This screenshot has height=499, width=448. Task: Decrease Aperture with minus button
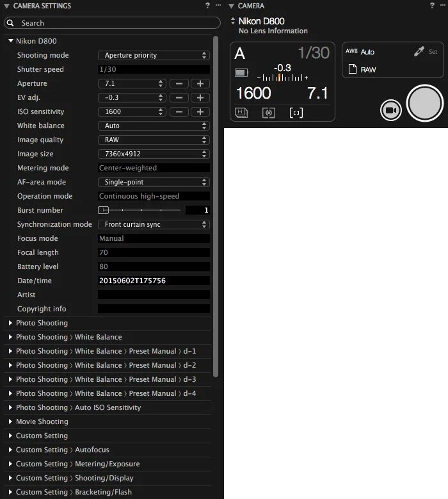(x=179, y=83)
